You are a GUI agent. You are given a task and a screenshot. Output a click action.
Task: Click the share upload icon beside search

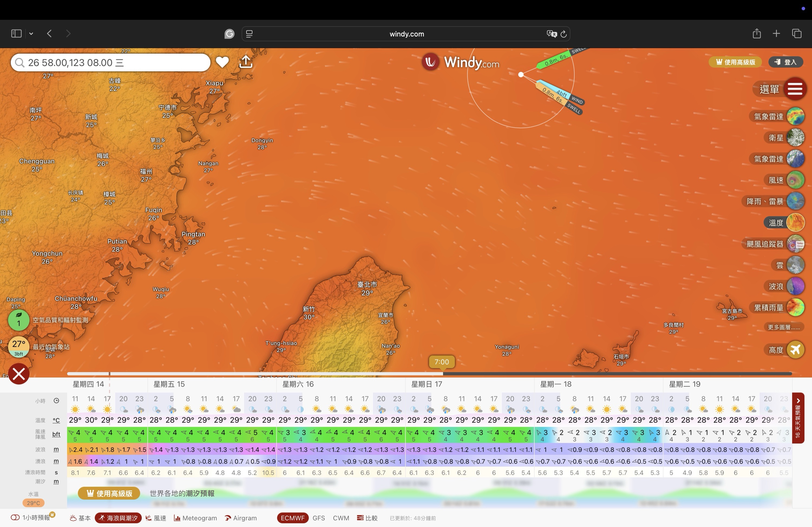click(246, 62)
